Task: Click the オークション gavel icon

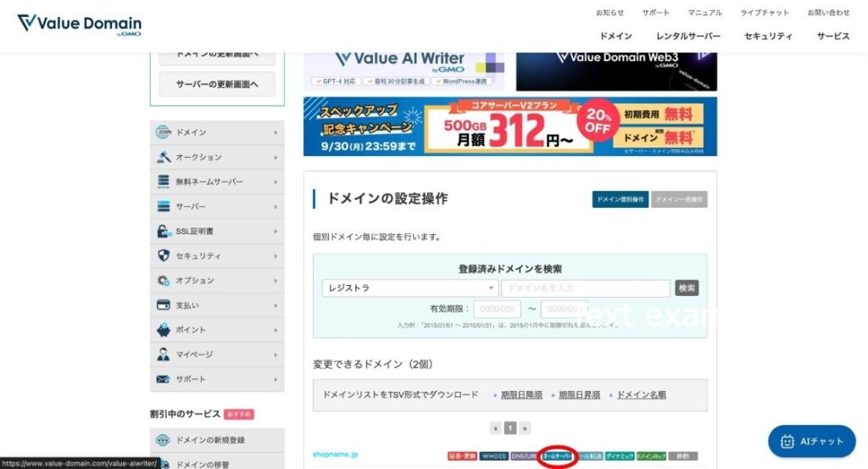Action: click(x=164, y=157)
